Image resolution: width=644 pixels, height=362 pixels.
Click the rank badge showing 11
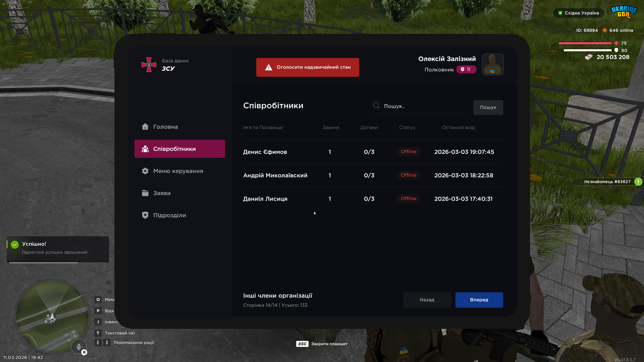(x=466, y=69)
